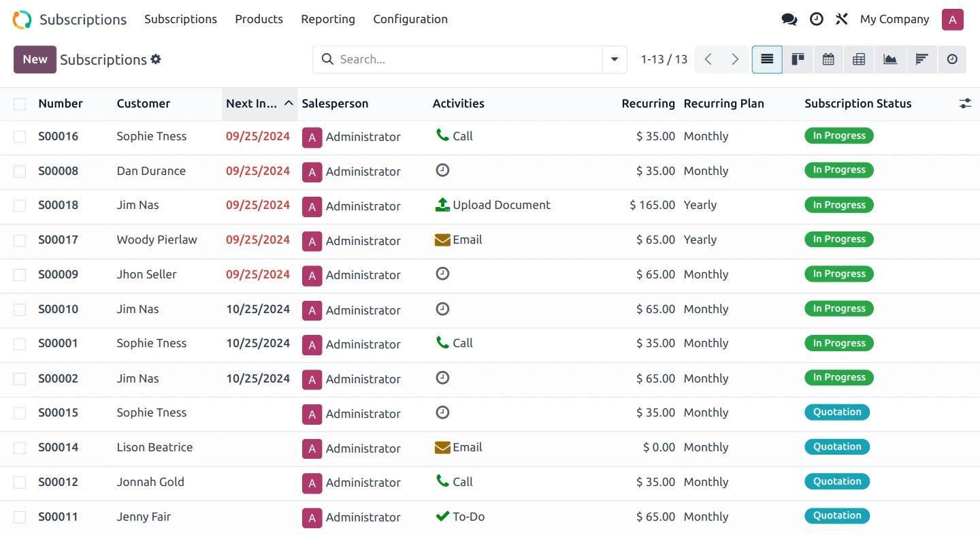This screenshot has height=535, width=980.
Task: Switch to the Pivot view
Action: [858, 59]
